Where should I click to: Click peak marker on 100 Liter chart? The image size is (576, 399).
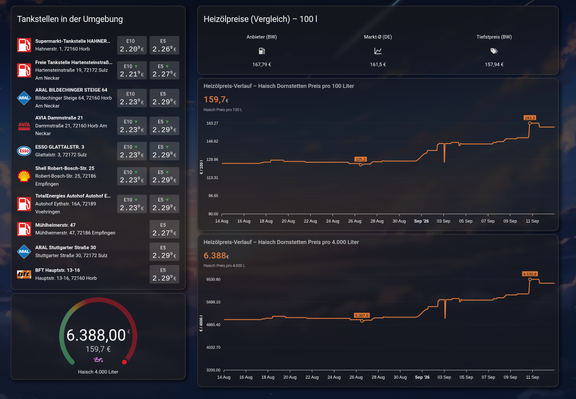(530, 123)
